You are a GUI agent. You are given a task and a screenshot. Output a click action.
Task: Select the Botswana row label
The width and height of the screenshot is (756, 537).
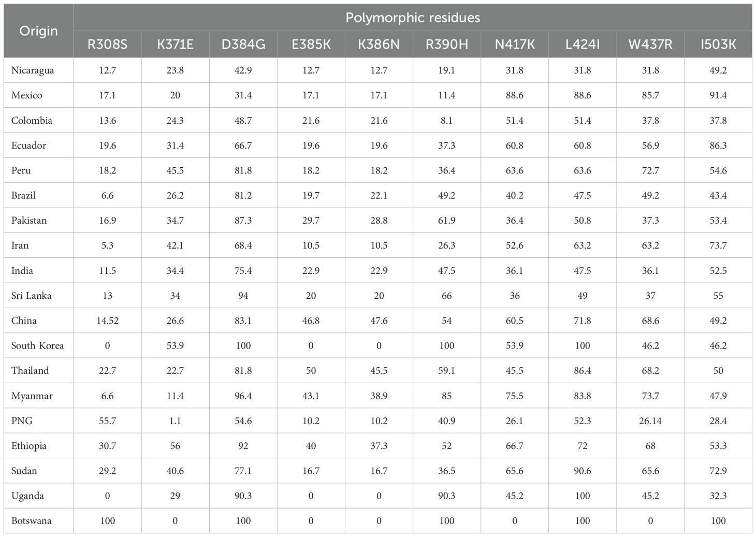coord(31,521)
